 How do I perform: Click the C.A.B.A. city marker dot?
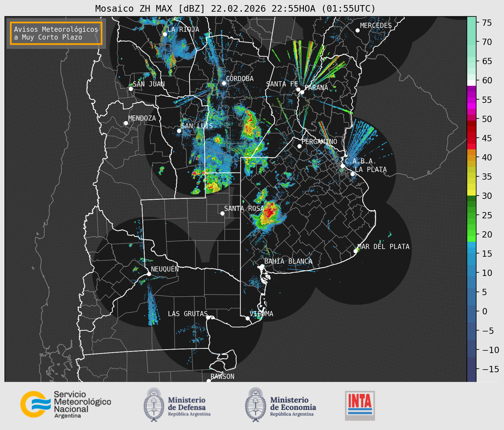click(x=343, y=166)
